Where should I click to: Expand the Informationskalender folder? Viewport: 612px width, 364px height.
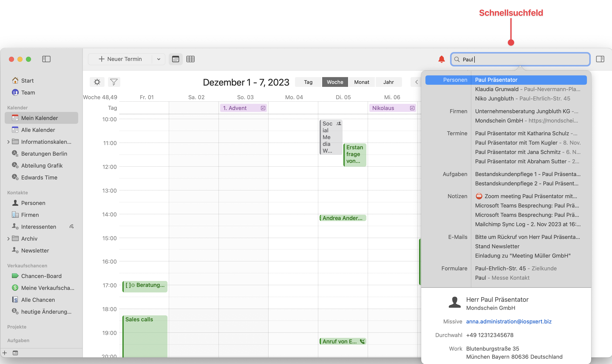coord(8,142)
